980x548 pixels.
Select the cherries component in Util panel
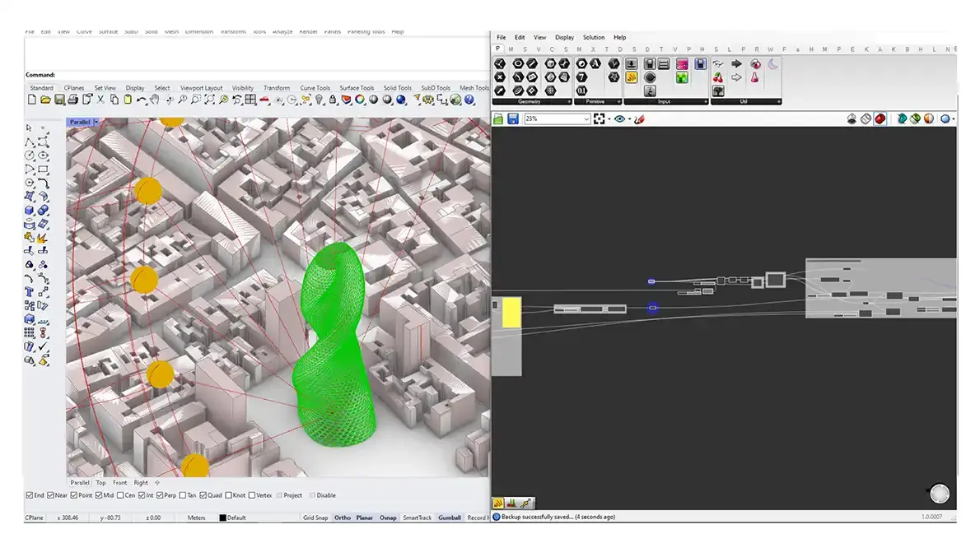pyautogui.click(x=718, y=78)
